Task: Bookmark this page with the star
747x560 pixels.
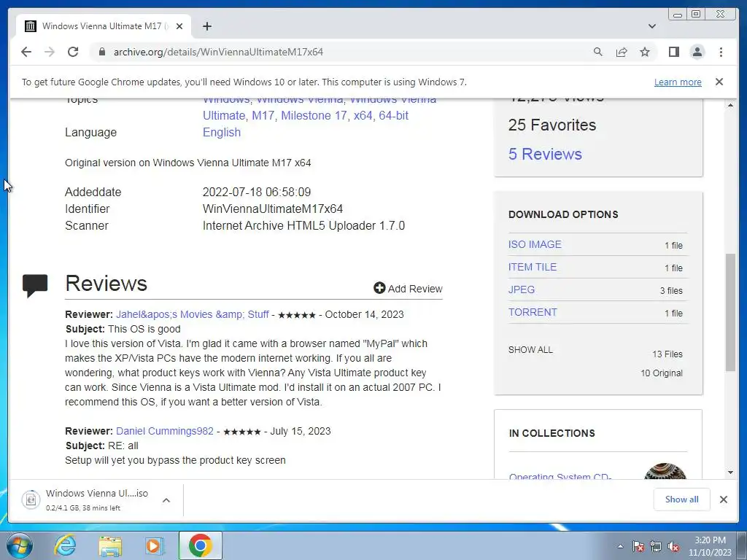Action: [645, 52]
